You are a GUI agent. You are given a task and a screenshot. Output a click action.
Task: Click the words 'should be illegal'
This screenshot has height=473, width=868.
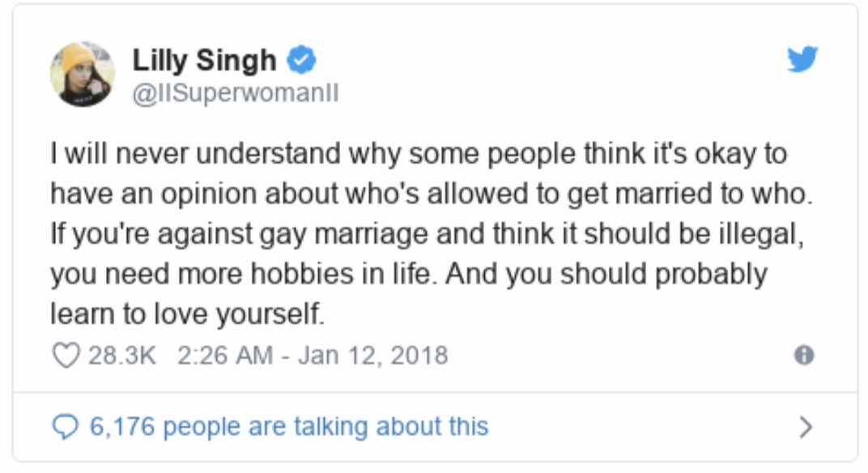click(692, 234)
